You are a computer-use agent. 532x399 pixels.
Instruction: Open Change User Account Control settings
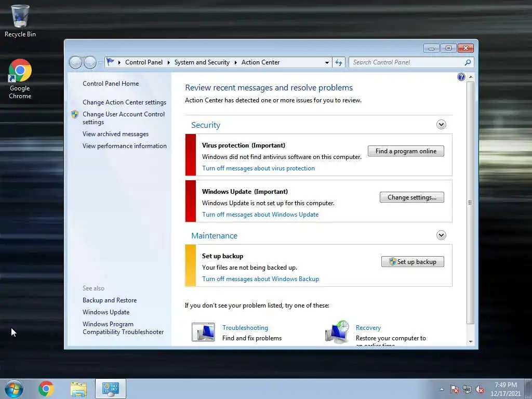[x=124, y=118]
